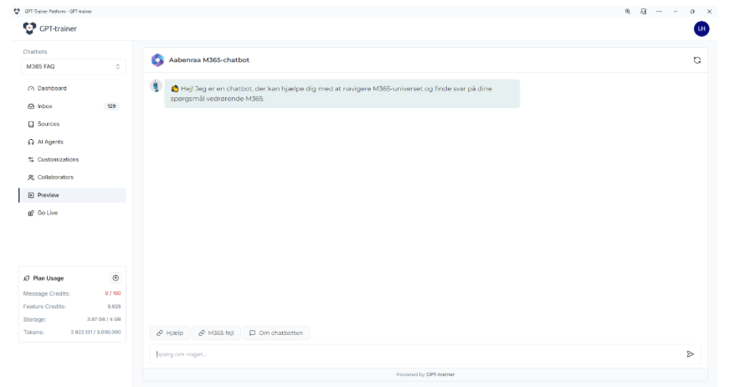Click the Om chatbotten quick-reply button
The image size is (750, 387).
[x=276, y=333]
